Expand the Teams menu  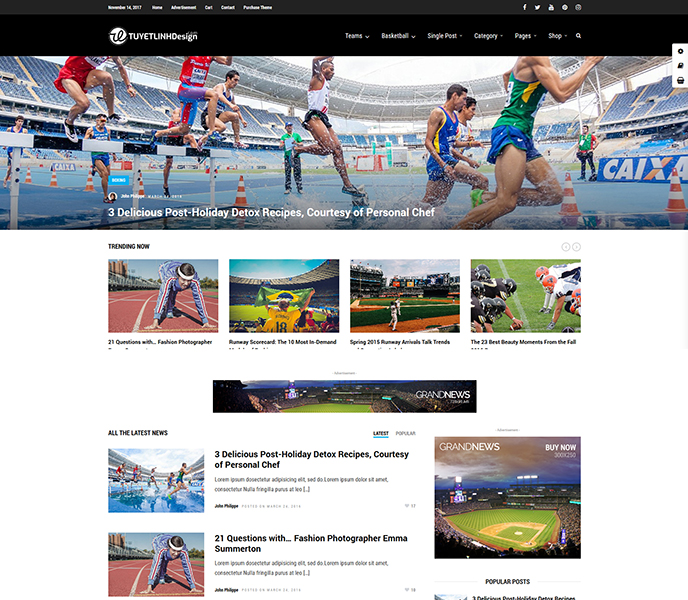(357, 36)
